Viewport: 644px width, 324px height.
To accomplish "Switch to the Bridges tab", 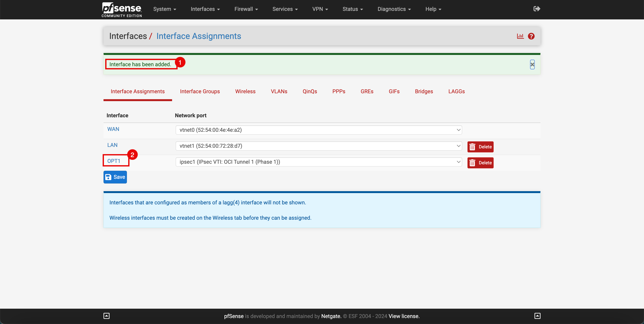I will (x=424, y=91).
